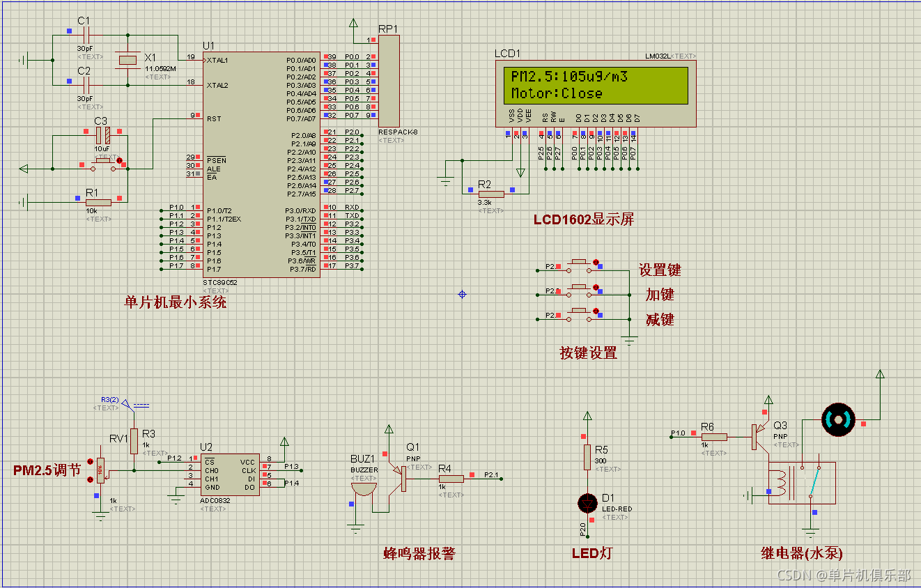The image size is (921, 588).
Task: Click RV1 lower red decrease actuator
Action: [x=90, y=479]
